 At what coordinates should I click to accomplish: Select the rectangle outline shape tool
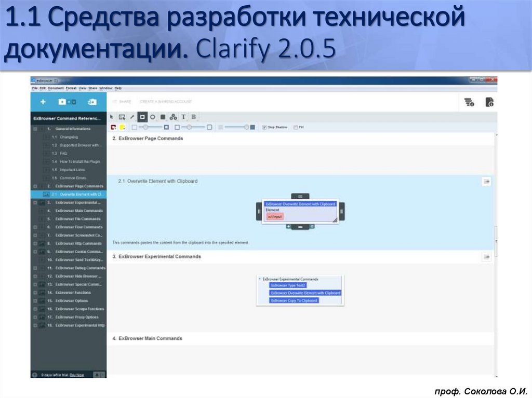(x=142, y=117)
